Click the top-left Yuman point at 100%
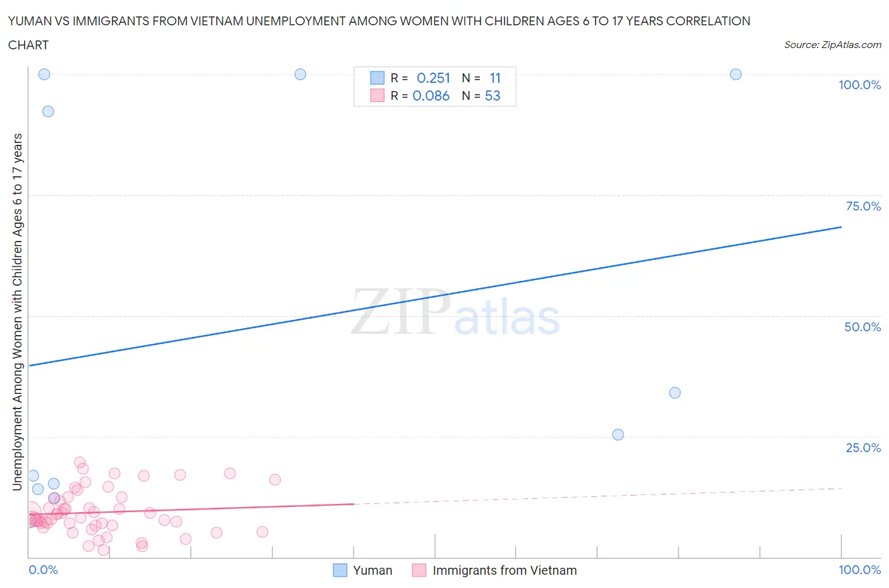The image size is (889, 588). [44, 74]
